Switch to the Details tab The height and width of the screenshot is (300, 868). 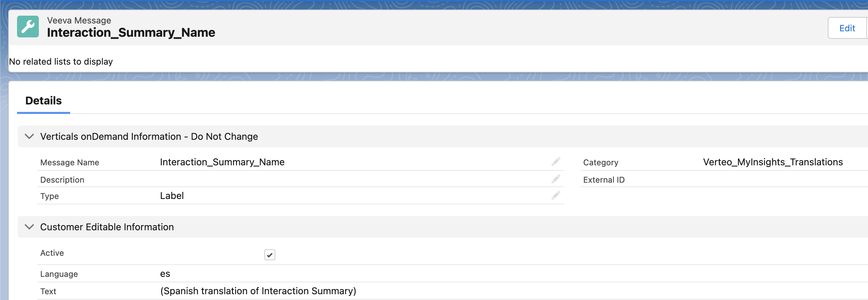[x=44, y=101]
